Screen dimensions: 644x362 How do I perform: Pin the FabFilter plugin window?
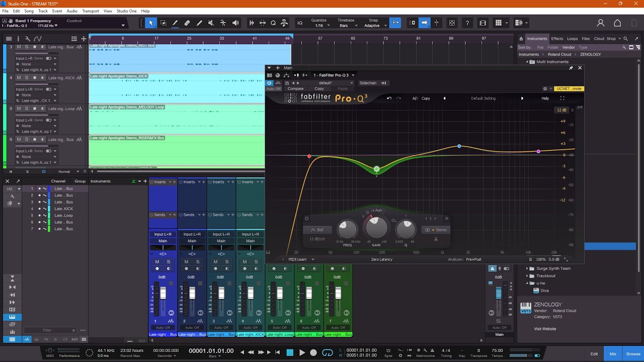571,68
